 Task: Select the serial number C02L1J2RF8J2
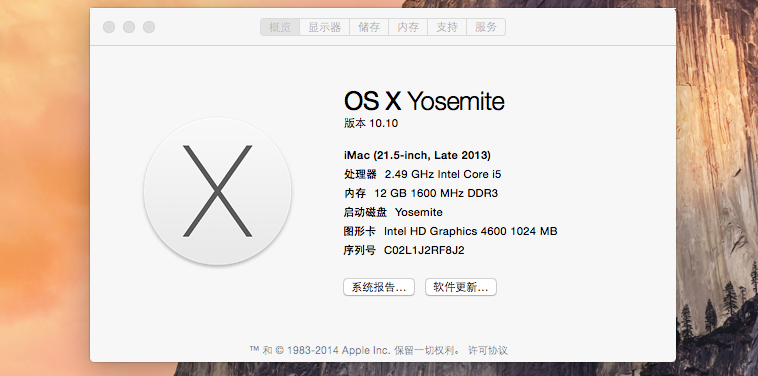pos(424,250)
